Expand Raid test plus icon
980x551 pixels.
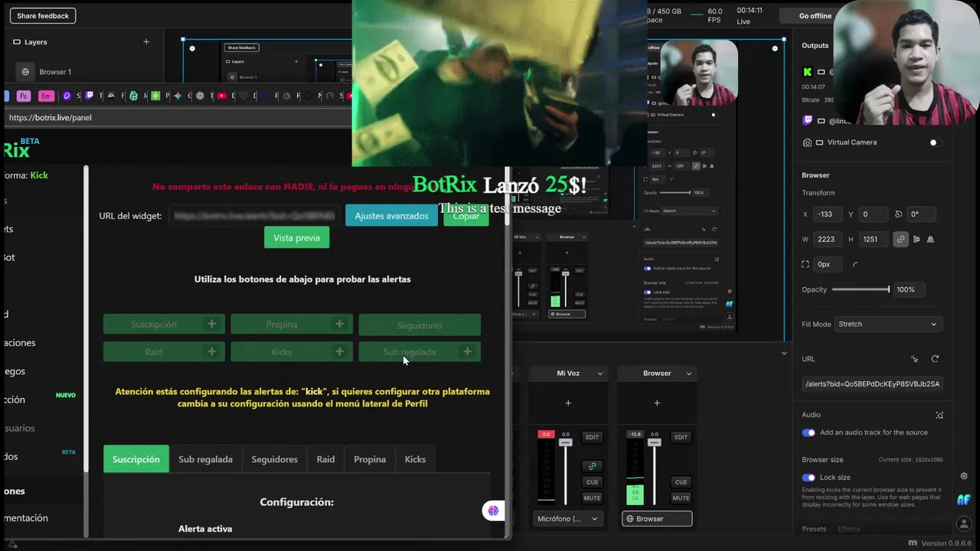pyautogui.click(x=211, y=351)
